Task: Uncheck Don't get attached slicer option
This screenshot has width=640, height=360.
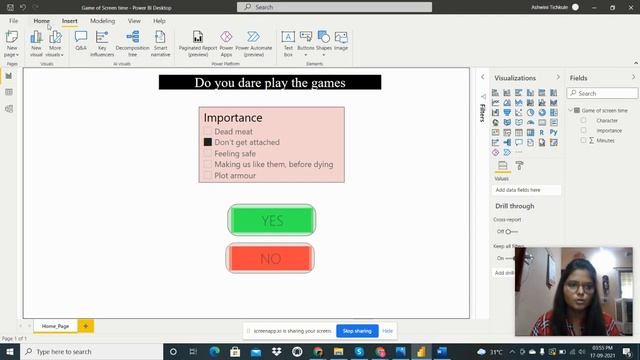Action: point(208,142)
